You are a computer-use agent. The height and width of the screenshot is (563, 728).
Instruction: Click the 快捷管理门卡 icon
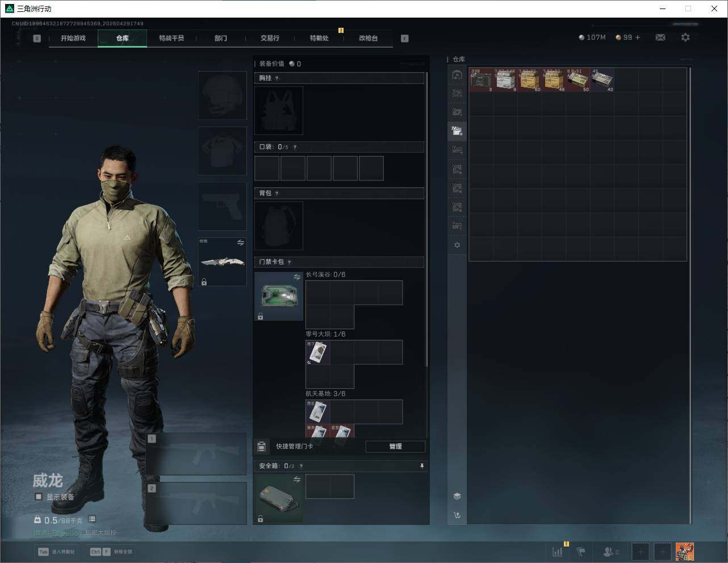261,447
